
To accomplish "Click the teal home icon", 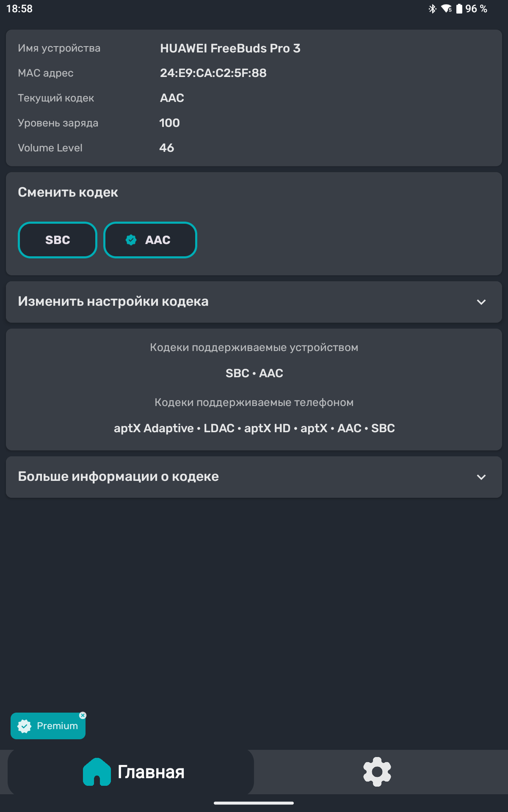I will coord(97,772).
